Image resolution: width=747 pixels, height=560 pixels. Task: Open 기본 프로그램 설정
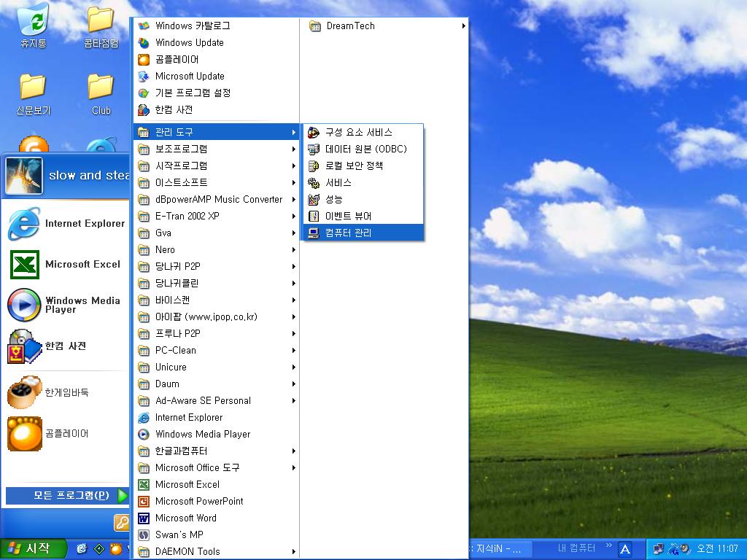coord(217,93)
